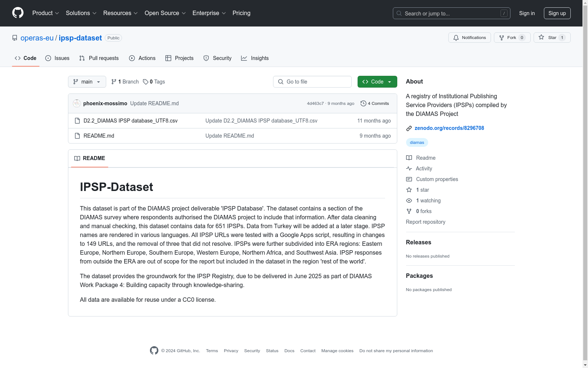This screenshot has height=368, width=588.
Task: Open the footer Contact link
Action: coord(308,351)
